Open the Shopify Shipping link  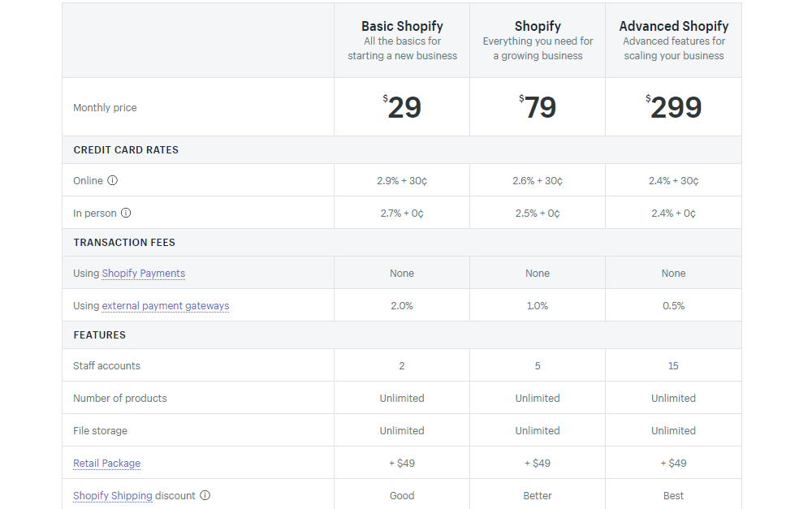pos(113,495)
